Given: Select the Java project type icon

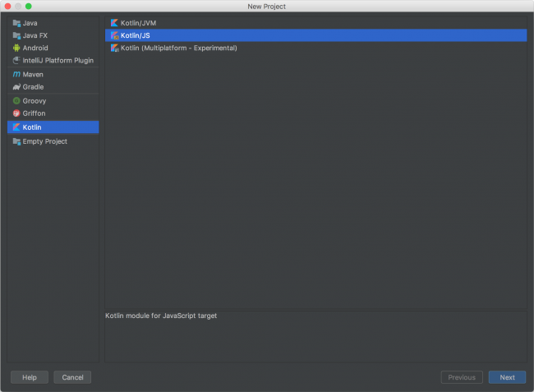Looking at the screenshot, I should [16, 23].
